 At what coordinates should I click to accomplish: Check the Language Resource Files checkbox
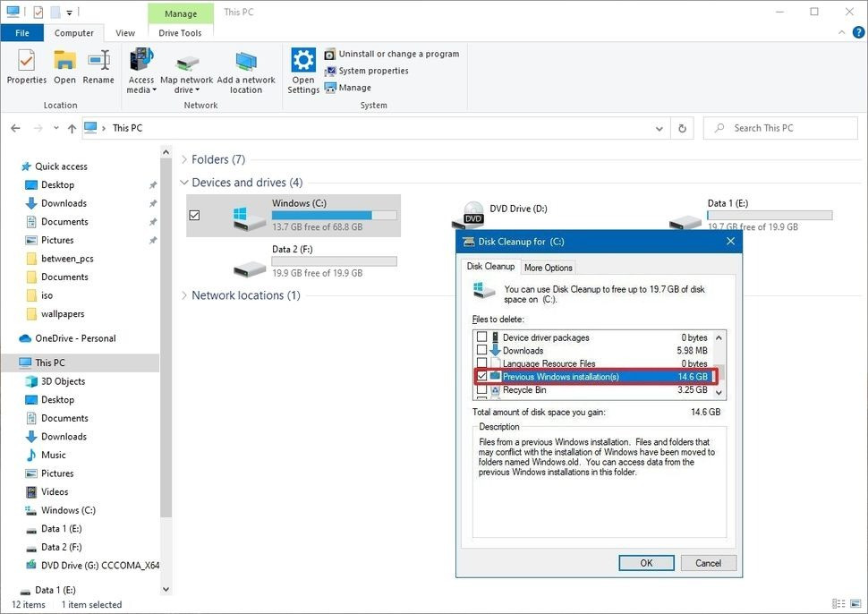[482, 362]
